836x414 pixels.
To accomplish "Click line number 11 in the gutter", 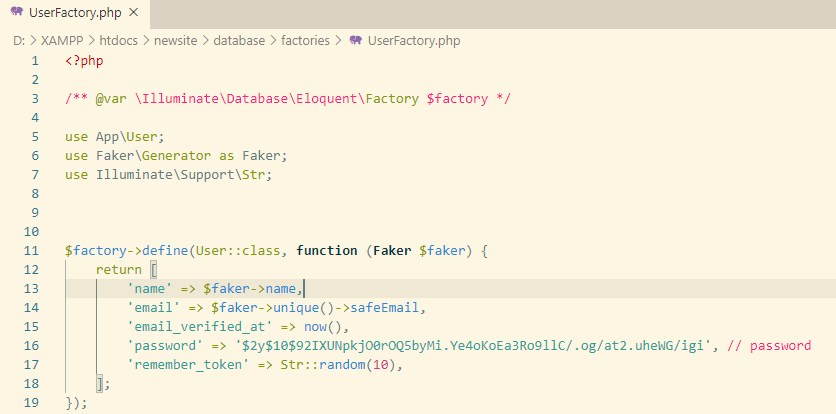I will 30,250.
